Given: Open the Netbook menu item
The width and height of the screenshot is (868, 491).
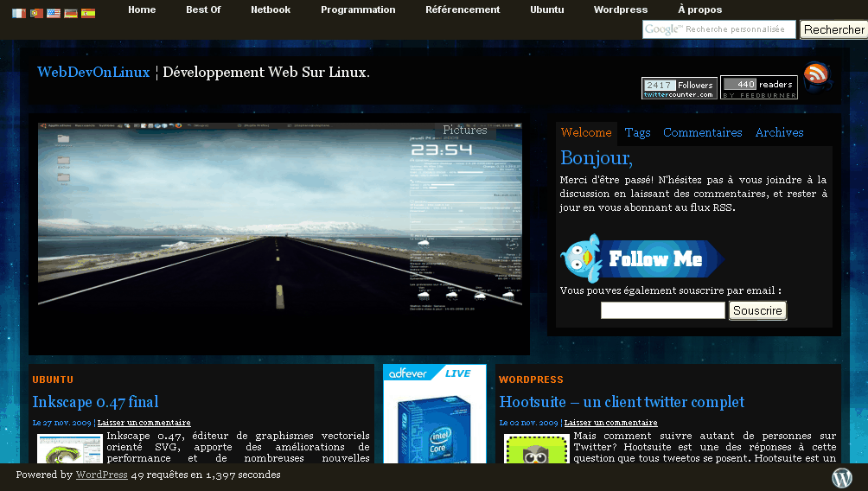Looking at the screenshot, I should click(270, 10).
